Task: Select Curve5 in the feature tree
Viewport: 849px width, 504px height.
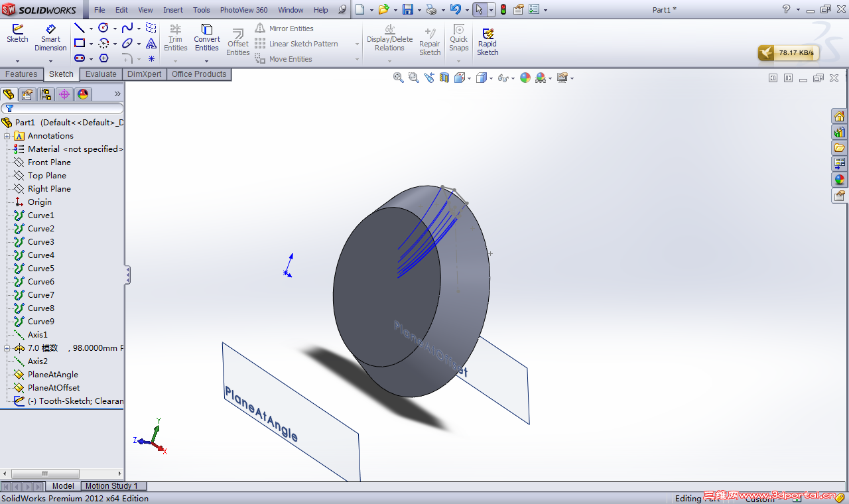Action: (x=41, y=269)
